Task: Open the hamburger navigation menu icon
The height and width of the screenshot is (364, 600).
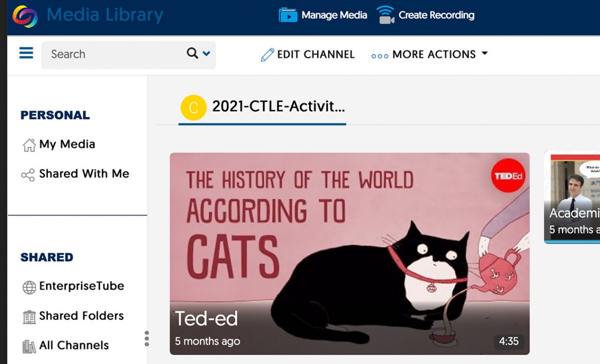Action: pos(25,53)
